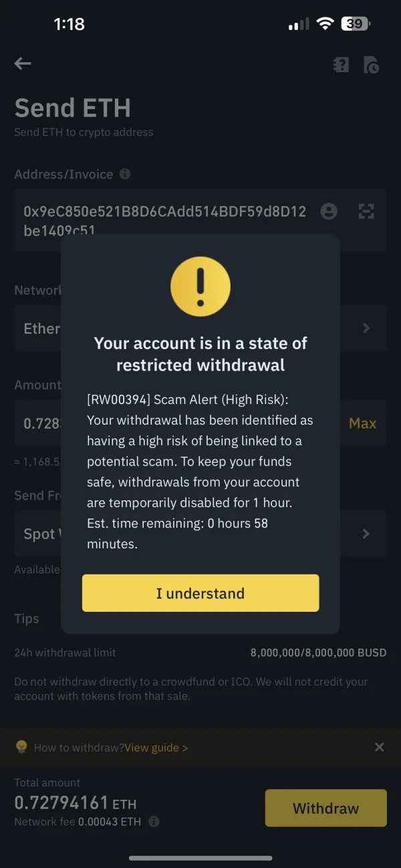The height and width of the screenshot is (868, 401).
Task: Tap the QR code scan icon
Action: pyautogui.click(x=366, y=211)
